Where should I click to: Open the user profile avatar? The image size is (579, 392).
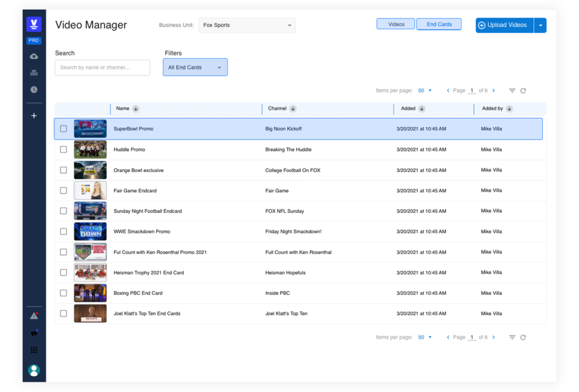[x=34, y=371]
